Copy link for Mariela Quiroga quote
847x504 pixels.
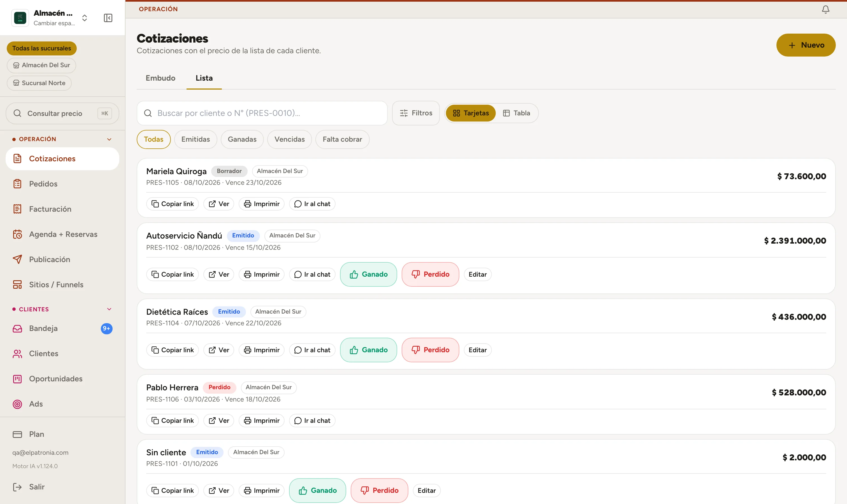172,204
